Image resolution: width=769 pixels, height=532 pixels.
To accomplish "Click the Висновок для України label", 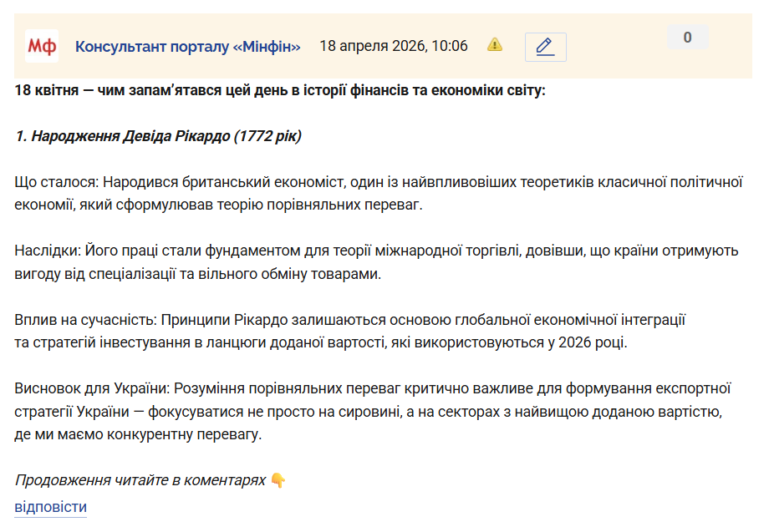I will [x=89, y=388].
